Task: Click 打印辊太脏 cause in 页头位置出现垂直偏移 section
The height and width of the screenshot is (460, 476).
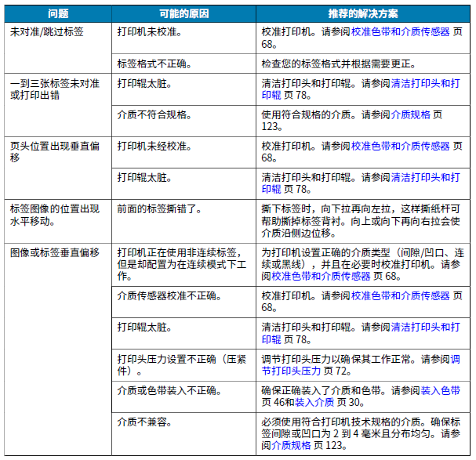Action: pyautogui.click(x=183, y=183)
